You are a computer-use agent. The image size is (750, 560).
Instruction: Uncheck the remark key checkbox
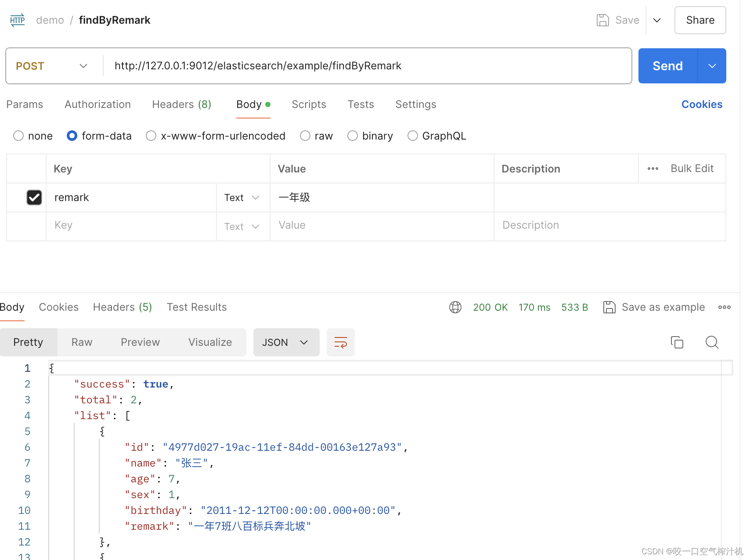[x=34, y=197]
